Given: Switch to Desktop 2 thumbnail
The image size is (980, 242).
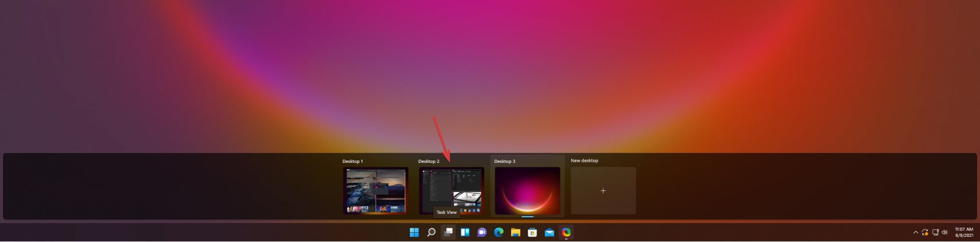Looking at the screenshot, I should point(452,190).
